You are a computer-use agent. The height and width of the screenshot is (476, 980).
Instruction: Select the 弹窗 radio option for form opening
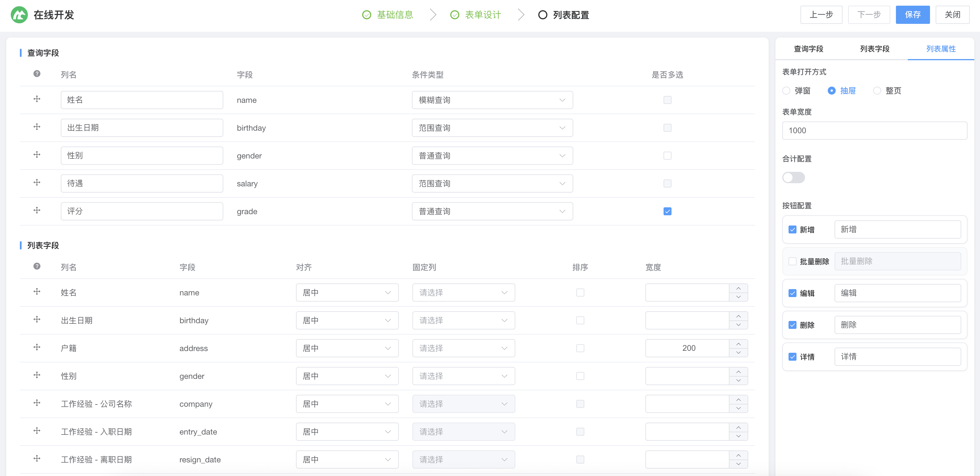tap(786, 91)
